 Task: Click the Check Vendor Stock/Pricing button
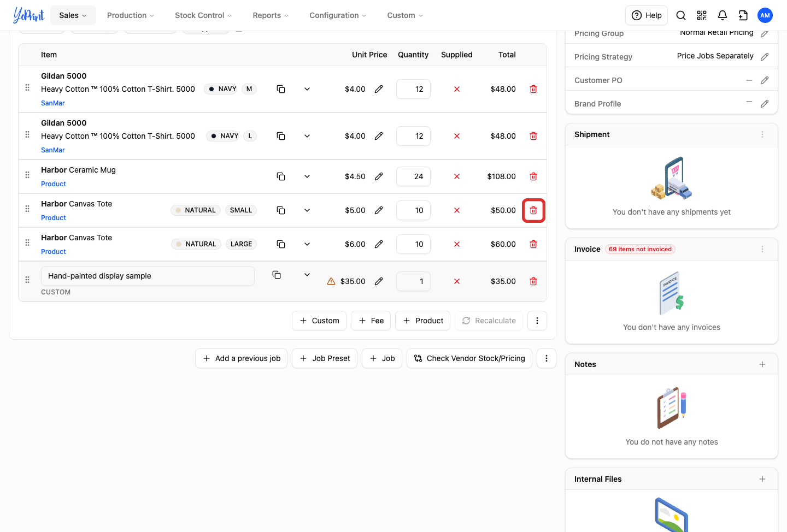click(x=469, y=358)
